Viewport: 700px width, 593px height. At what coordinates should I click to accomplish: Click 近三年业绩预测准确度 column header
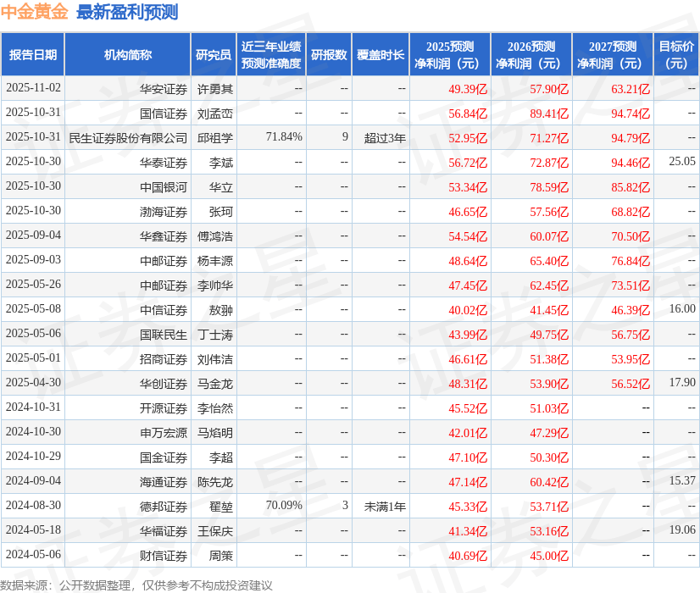(x=270, y=55)
